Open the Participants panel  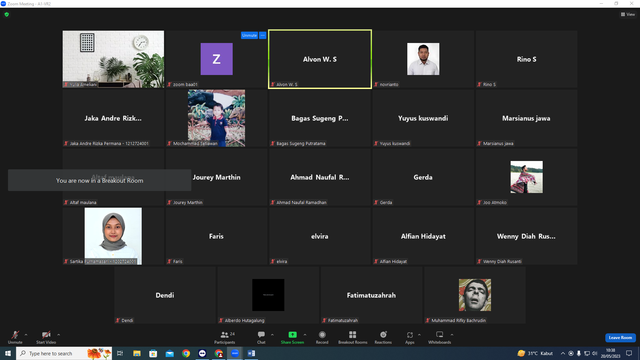(x=225, y=337)
